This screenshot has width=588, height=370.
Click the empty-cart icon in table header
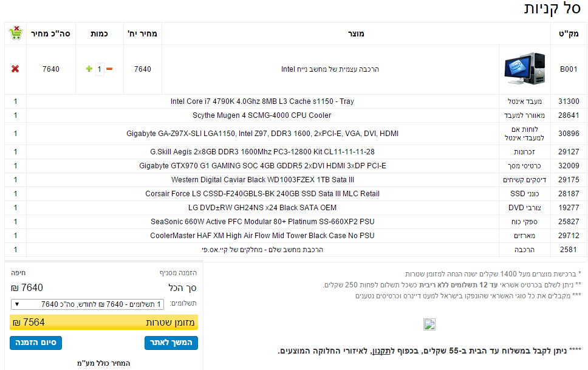click(x=16, y=33)
